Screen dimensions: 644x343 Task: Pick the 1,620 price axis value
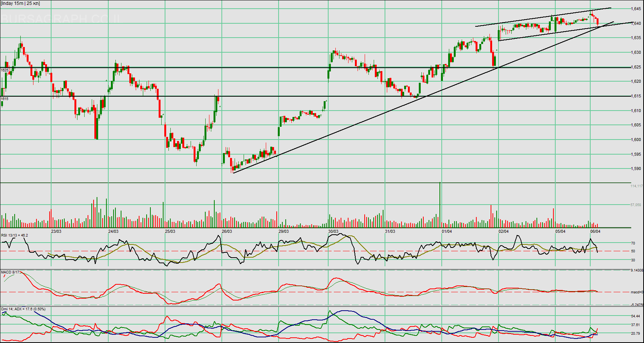pos(636,81)
